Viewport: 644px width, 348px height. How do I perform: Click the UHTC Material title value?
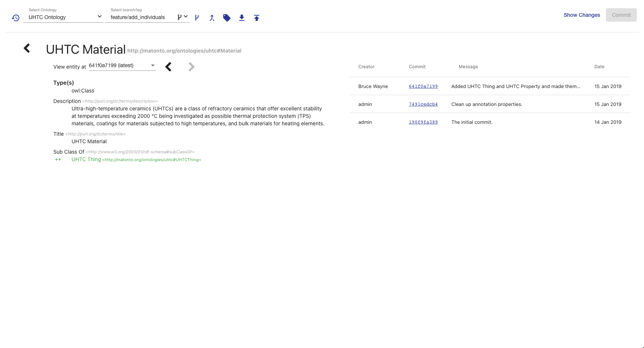pos(89,141)
